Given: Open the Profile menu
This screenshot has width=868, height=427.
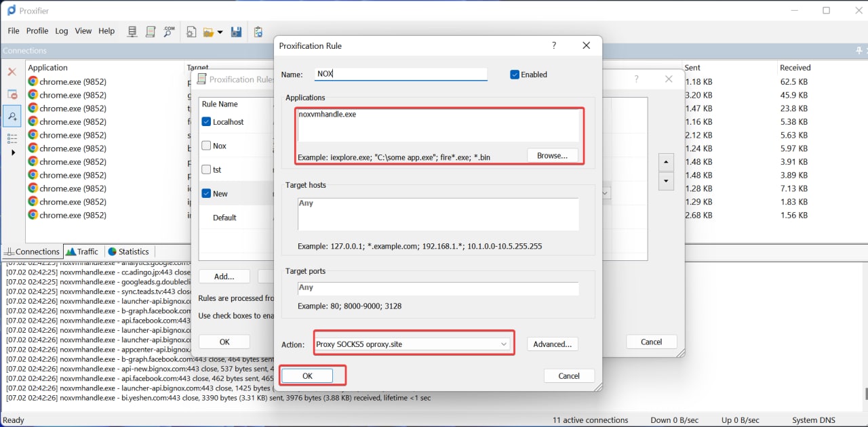Looking at the screenshot, I should [x=37, y=31].
